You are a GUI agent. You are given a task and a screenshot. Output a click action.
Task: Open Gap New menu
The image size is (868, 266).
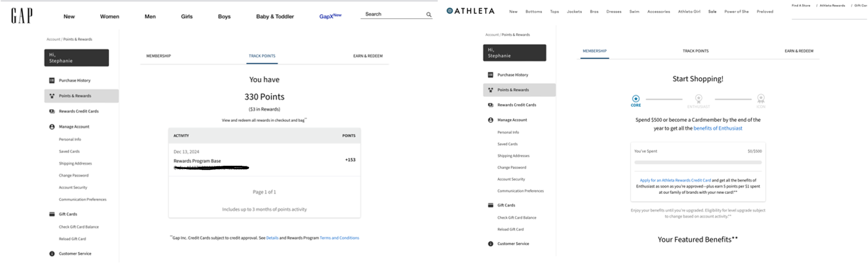tap(69, 17)
